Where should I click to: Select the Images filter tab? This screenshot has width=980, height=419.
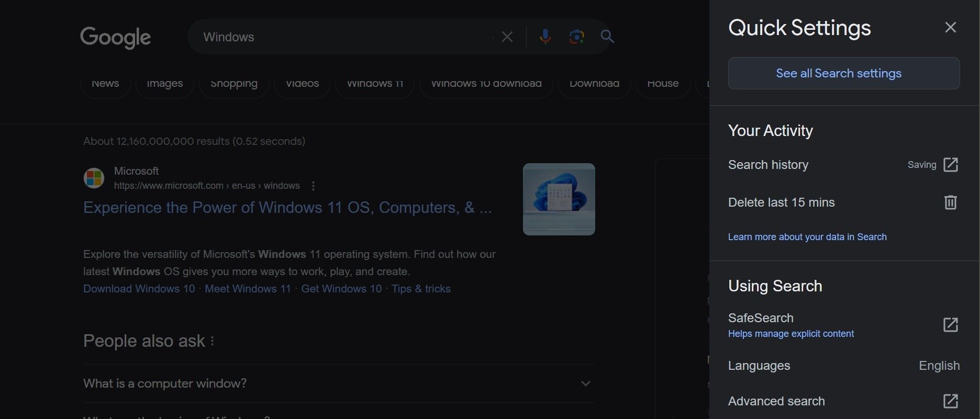click(x=164, y=84)
